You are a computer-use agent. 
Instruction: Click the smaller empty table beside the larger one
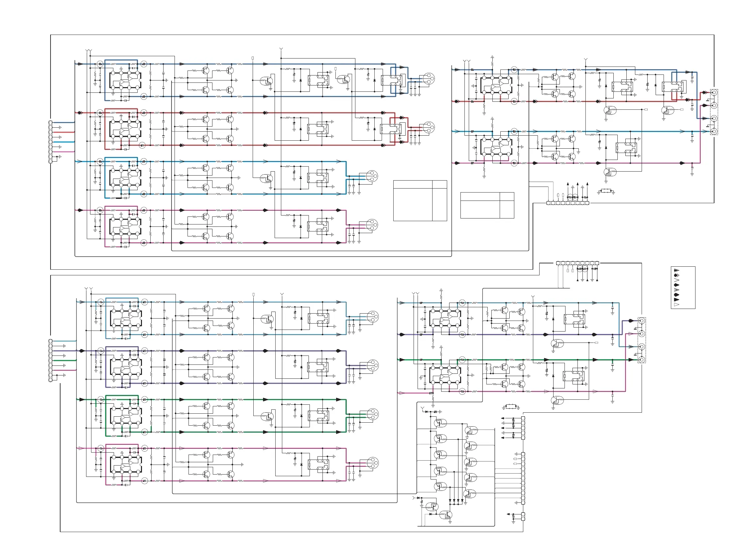(487, 206)
